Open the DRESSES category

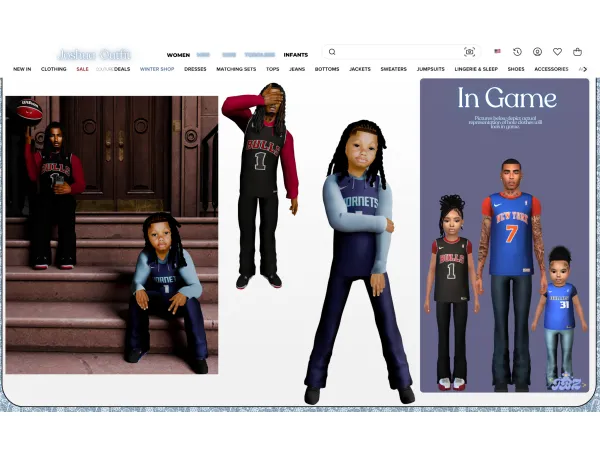point(195,69)
